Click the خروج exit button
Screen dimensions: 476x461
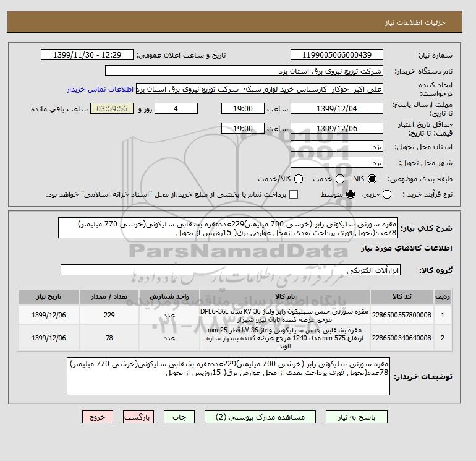click(x=98, y=417)
